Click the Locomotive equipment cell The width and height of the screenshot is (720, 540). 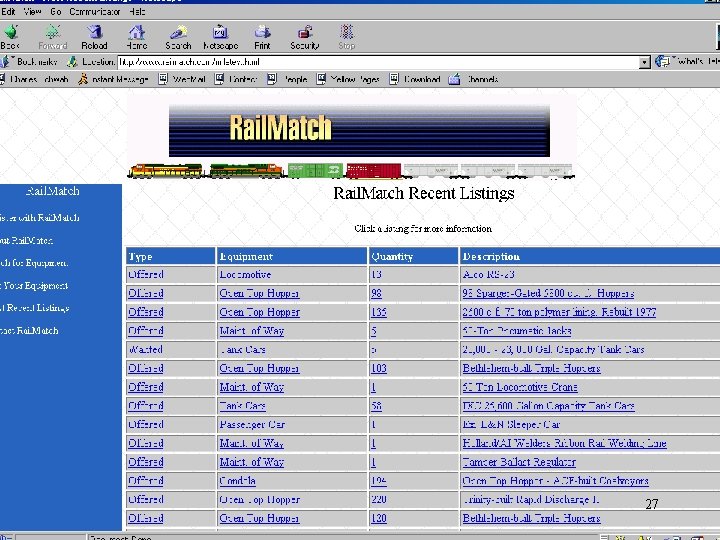[x=292, y=275]
